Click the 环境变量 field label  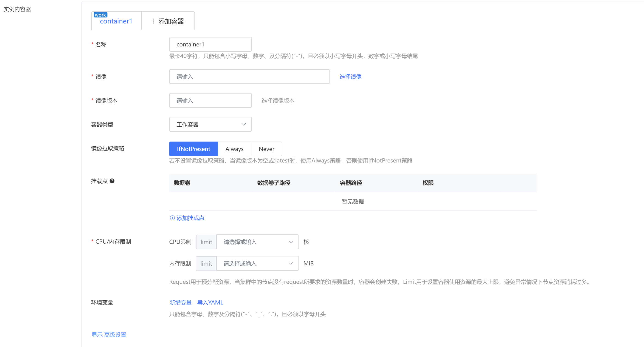(102, 302)
